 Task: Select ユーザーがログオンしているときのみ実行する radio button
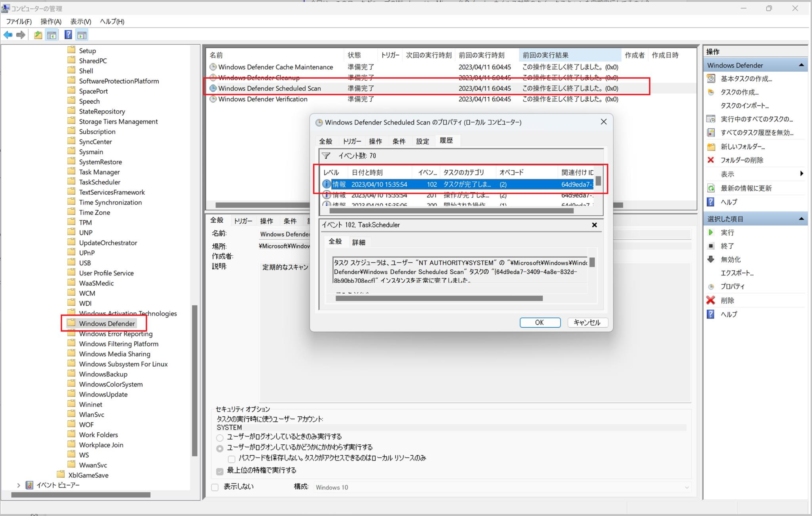click(x=220, y=438)
